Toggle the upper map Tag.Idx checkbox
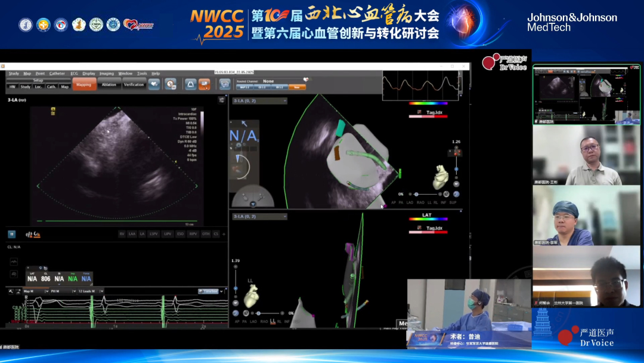 [419, 112]
